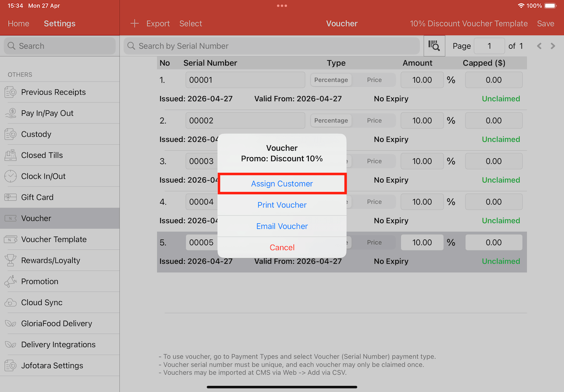Screen dimensions: 564x392
Task: Choose Print Voucher option
Action: coord(282,205)
